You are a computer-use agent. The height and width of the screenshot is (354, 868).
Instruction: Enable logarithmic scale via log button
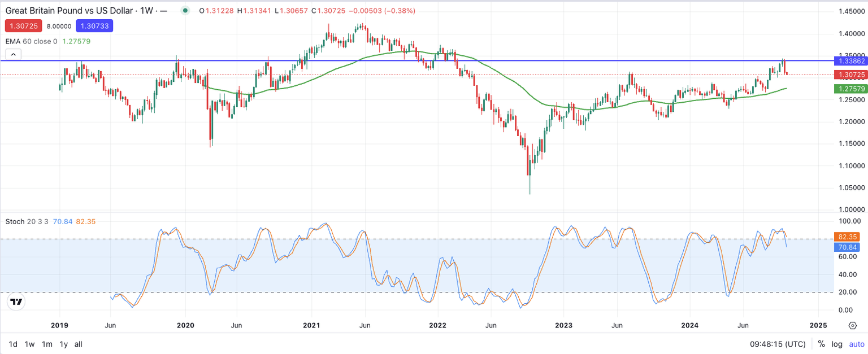(x=836, y=344)
